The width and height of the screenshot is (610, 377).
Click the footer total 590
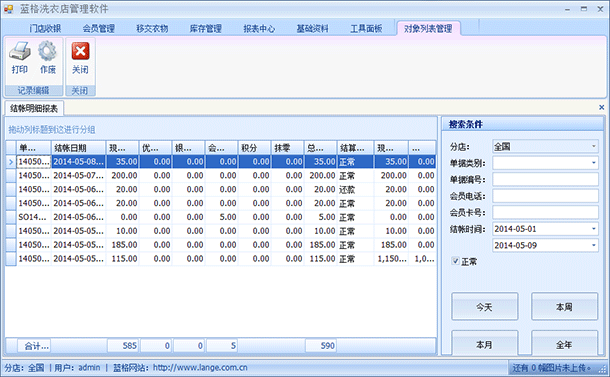click(321, 345)
